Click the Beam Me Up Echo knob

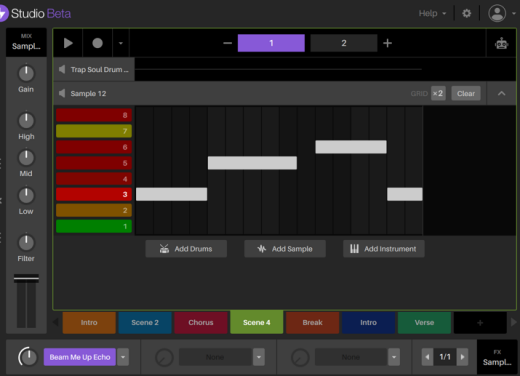pos(28,357)
